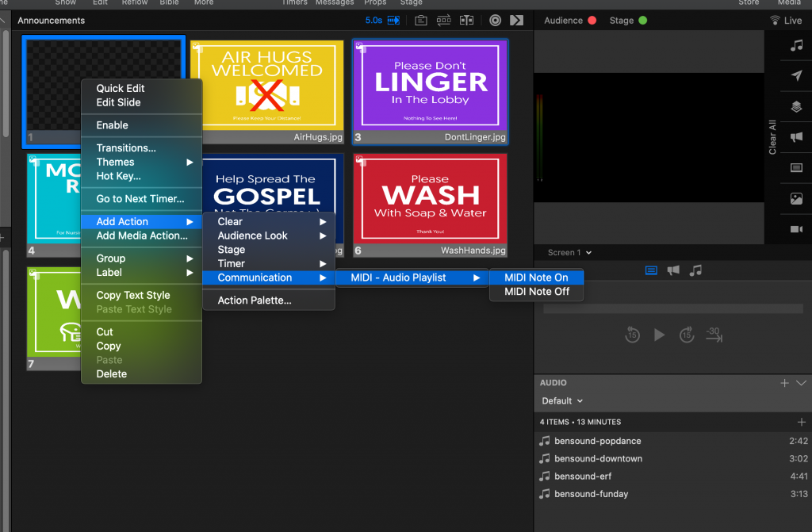Collapse the AUDIO panel chevron

pyautogui.click(x=801, y=383)
